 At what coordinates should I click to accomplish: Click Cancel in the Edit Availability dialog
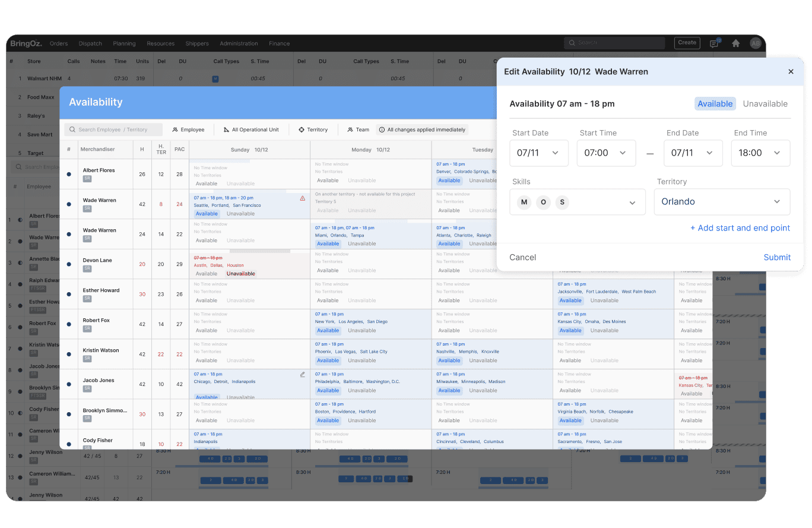[x=523, y=257]
